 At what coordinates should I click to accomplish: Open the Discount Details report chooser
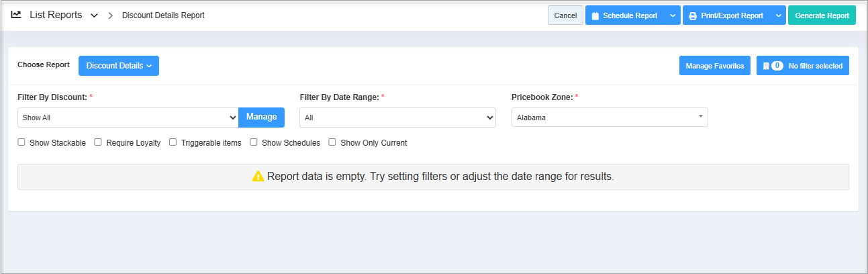coord(119,66)
